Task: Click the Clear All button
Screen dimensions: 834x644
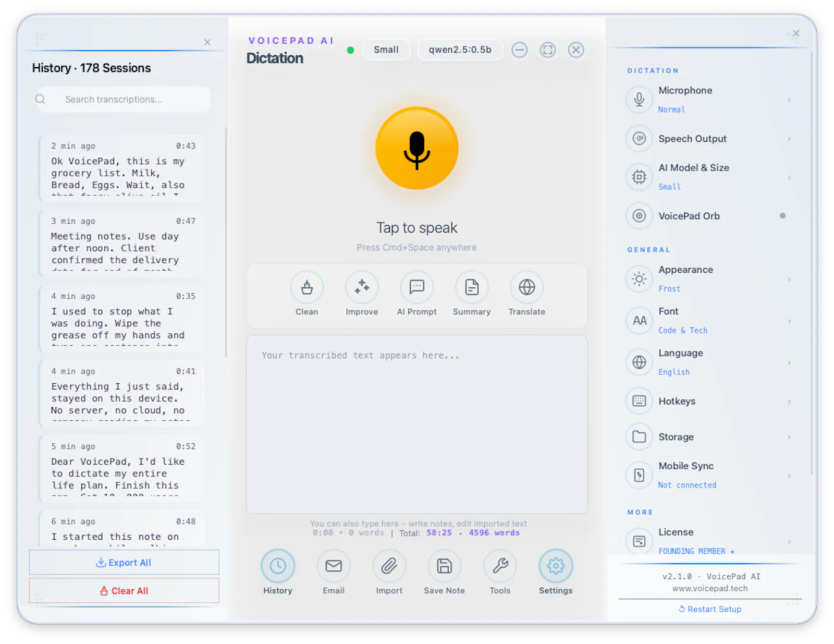Action: [124, 590]
